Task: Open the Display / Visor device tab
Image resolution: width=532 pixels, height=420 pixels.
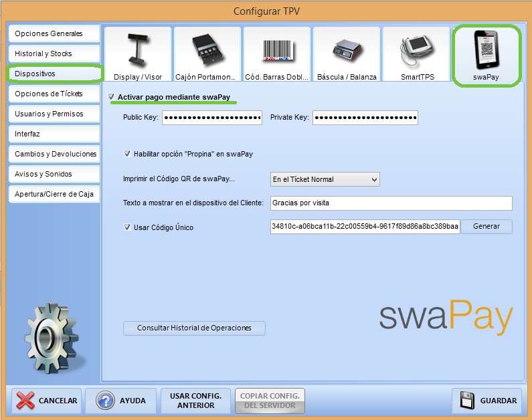Action: tap(138, 54)
